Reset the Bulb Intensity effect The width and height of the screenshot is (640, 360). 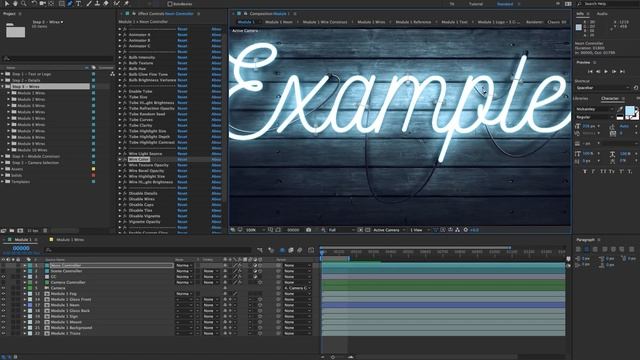tap(182, 58)
